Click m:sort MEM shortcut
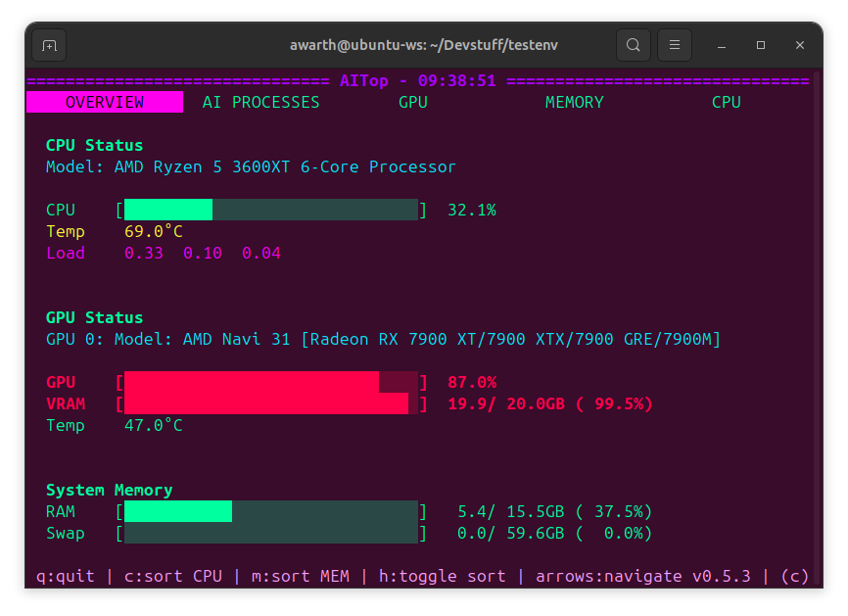848x616 pixels. point(304,576)
